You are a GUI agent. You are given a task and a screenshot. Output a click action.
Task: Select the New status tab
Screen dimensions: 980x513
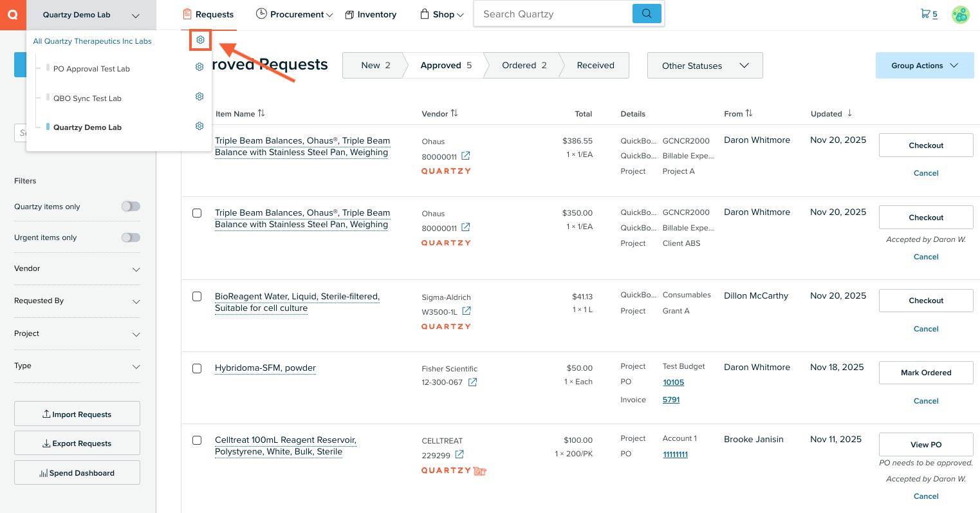coord(375,65)
